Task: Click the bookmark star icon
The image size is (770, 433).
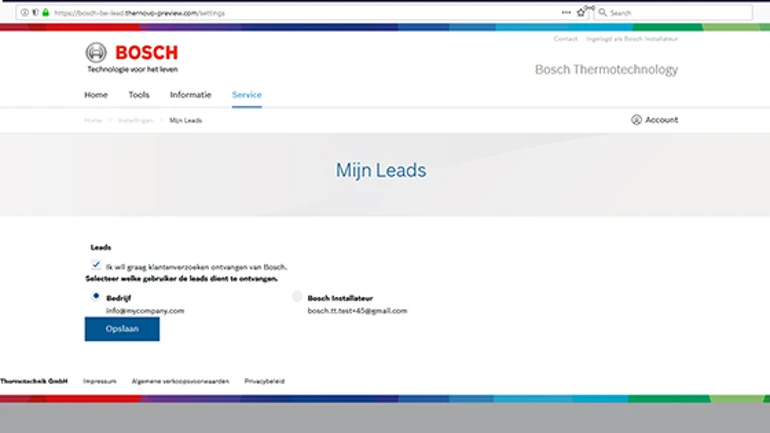Action: tap(580, 13)
